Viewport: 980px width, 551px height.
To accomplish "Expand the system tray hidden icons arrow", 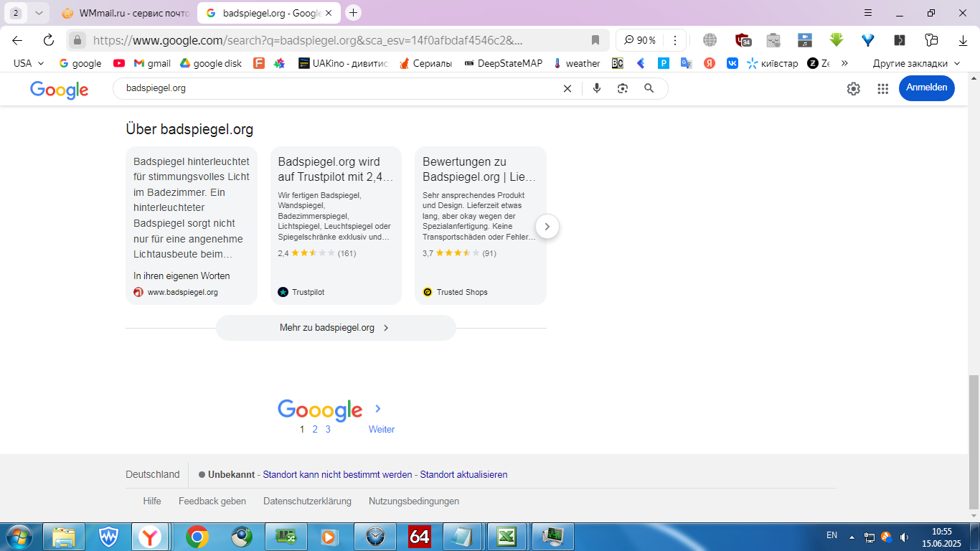I will 852,536.
